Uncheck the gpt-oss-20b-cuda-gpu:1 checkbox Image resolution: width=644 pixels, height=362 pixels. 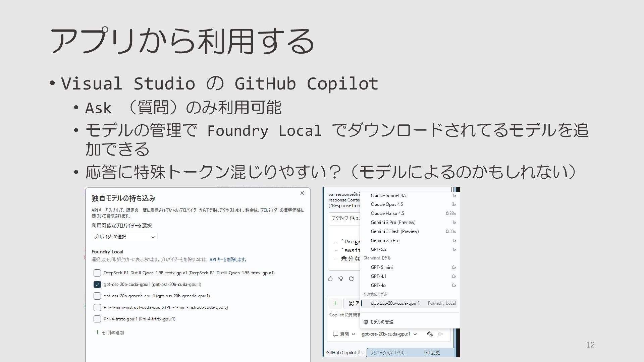click(97, 285)
